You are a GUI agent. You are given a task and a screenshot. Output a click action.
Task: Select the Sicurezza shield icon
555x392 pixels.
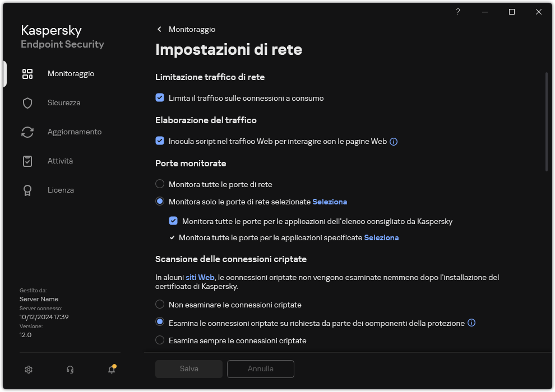click(x=27, y=102)
